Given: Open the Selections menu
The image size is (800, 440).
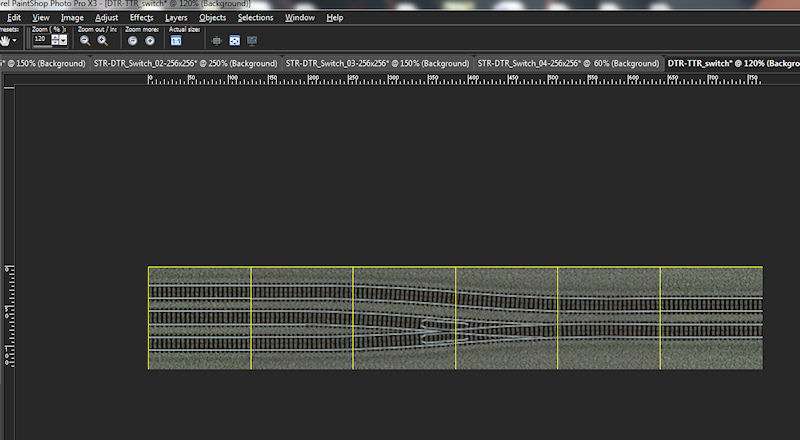Looking at the screenshot, I should [255, 17].
